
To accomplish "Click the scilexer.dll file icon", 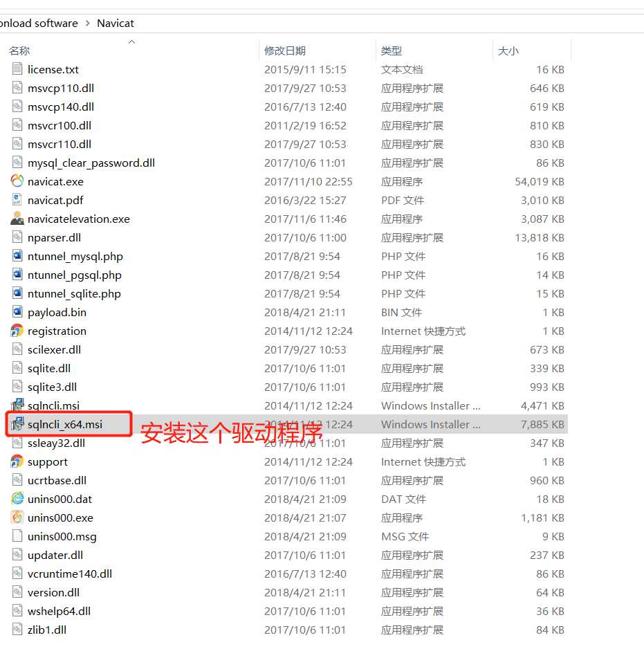I will [x=17, y=349].
